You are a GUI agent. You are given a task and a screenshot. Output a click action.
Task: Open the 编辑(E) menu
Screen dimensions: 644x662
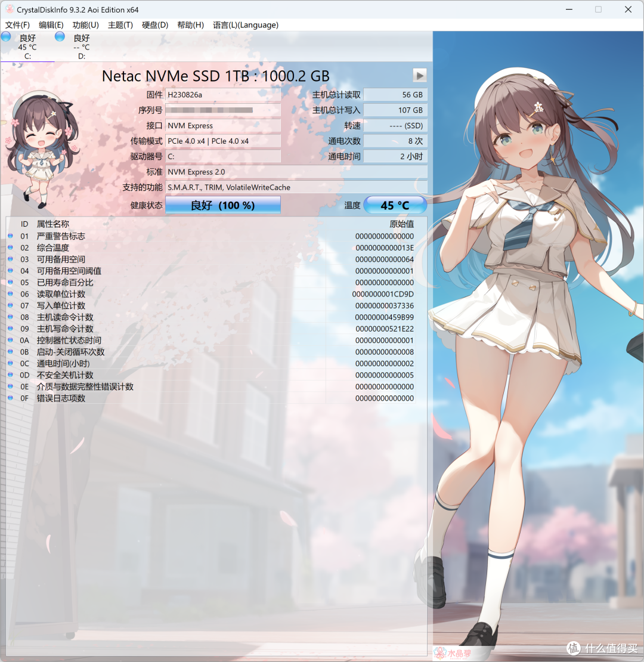[x=51, y=25]
